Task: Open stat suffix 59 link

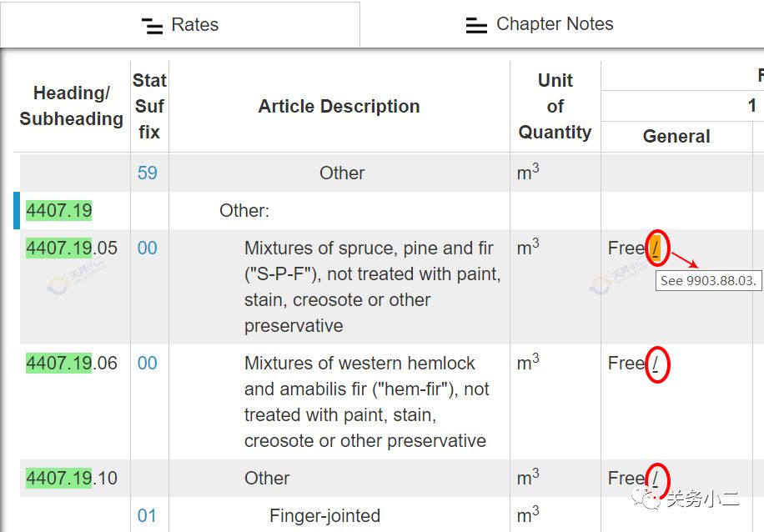Action: (x=147, y=173)
